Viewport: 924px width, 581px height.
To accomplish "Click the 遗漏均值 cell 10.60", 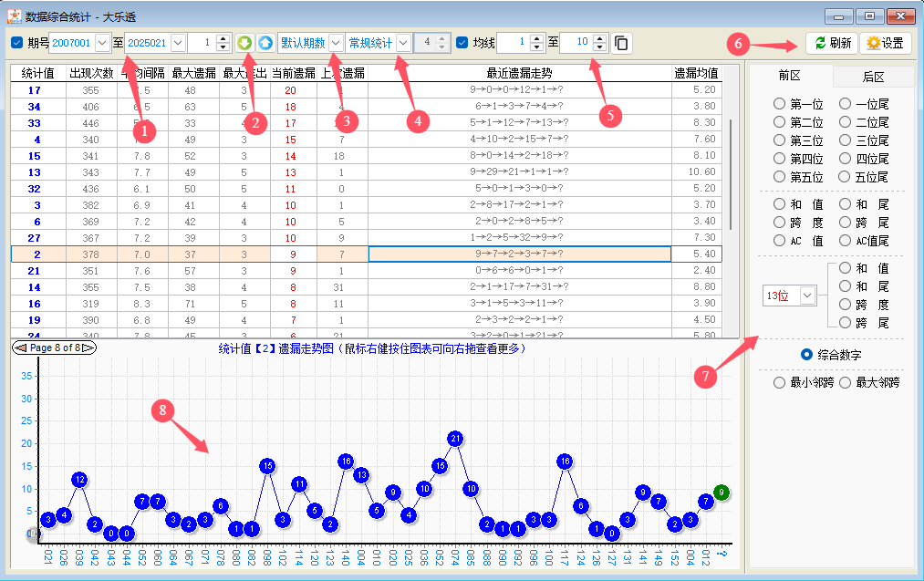I will pos(696,172).
